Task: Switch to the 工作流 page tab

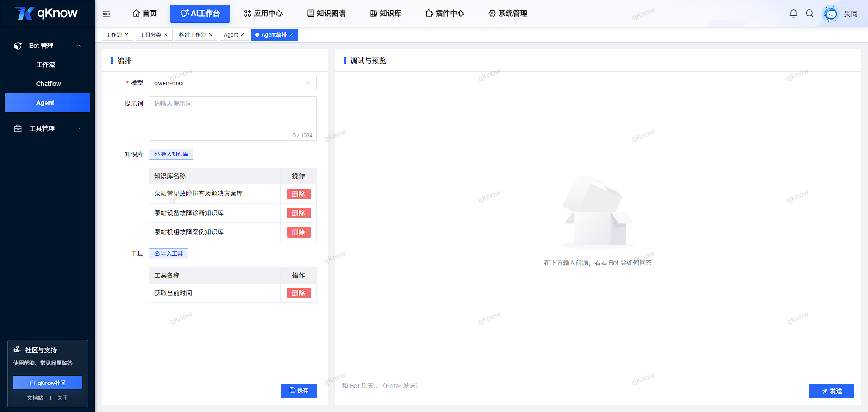Action: [114, 35]
